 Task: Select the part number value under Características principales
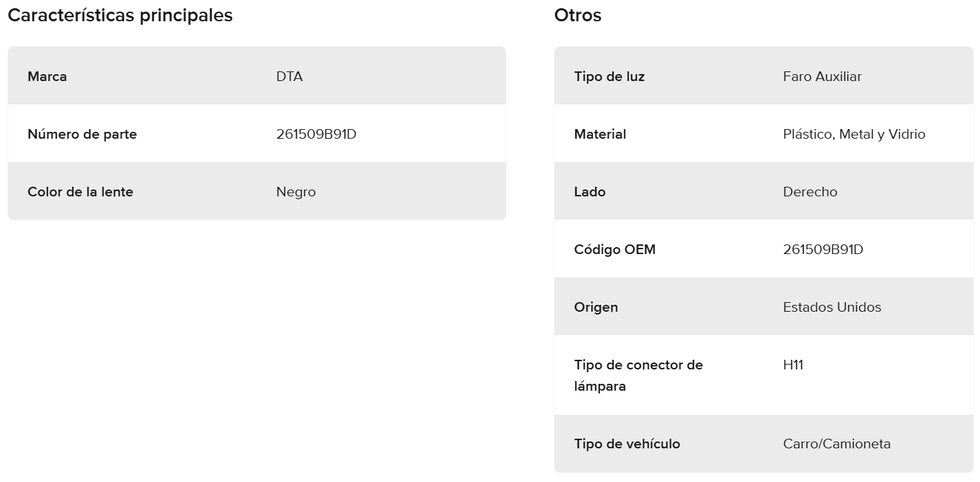coord(316,134)
